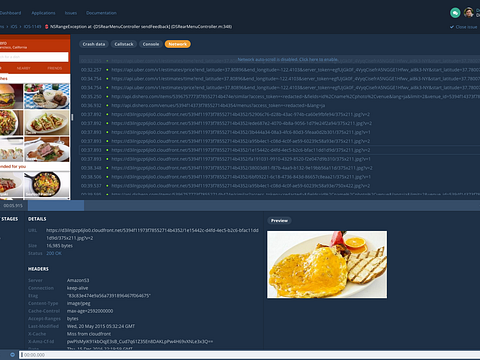Click the 16,985 bytes size value

click(59, 246)
